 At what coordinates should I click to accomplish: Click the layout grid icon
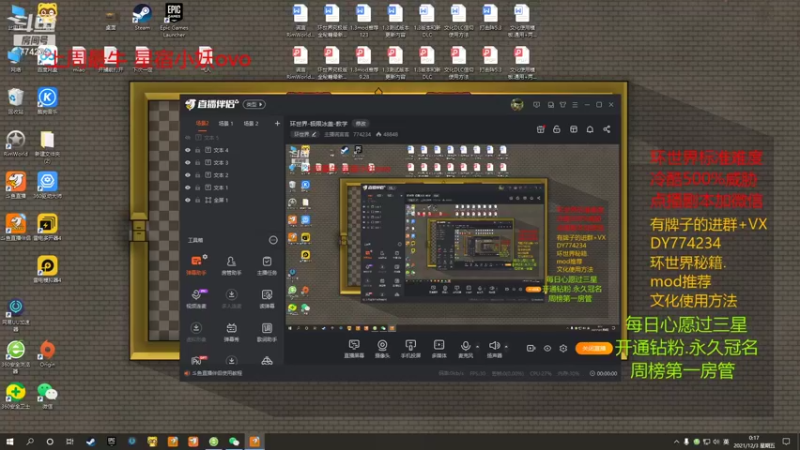coord(573,130)
